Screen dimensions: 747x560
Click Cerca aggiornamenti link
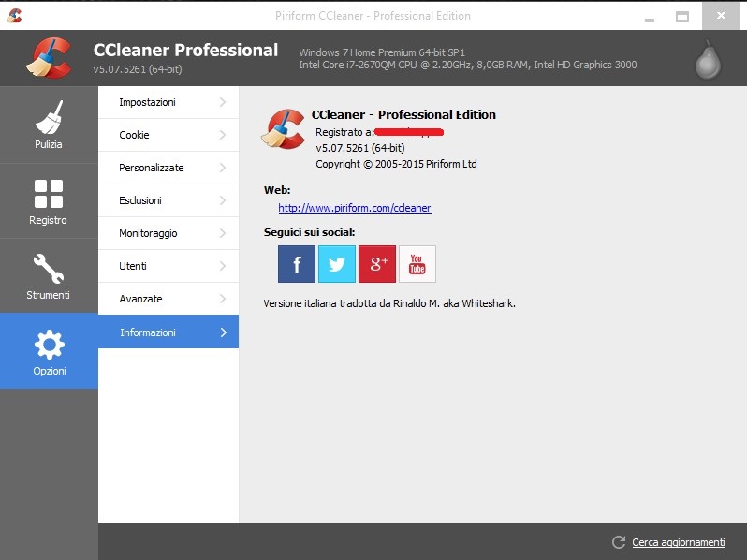tap(679, 542)
